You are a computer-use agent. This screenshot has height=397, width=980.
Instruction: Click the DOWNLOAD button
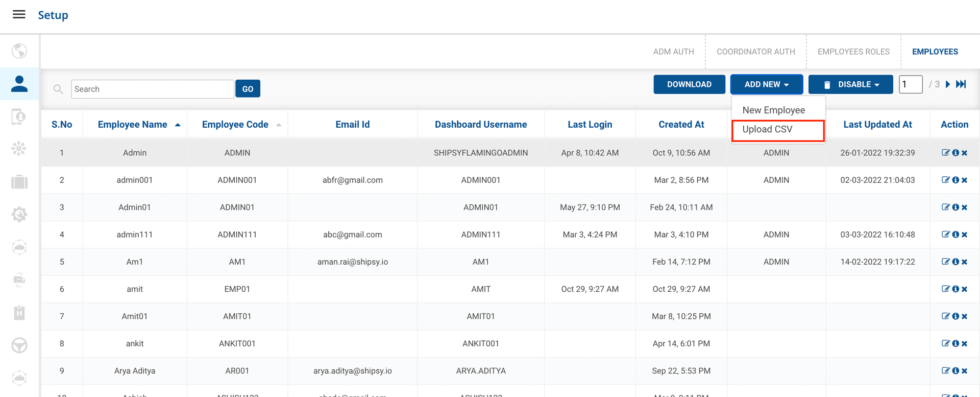coord(689,84)
